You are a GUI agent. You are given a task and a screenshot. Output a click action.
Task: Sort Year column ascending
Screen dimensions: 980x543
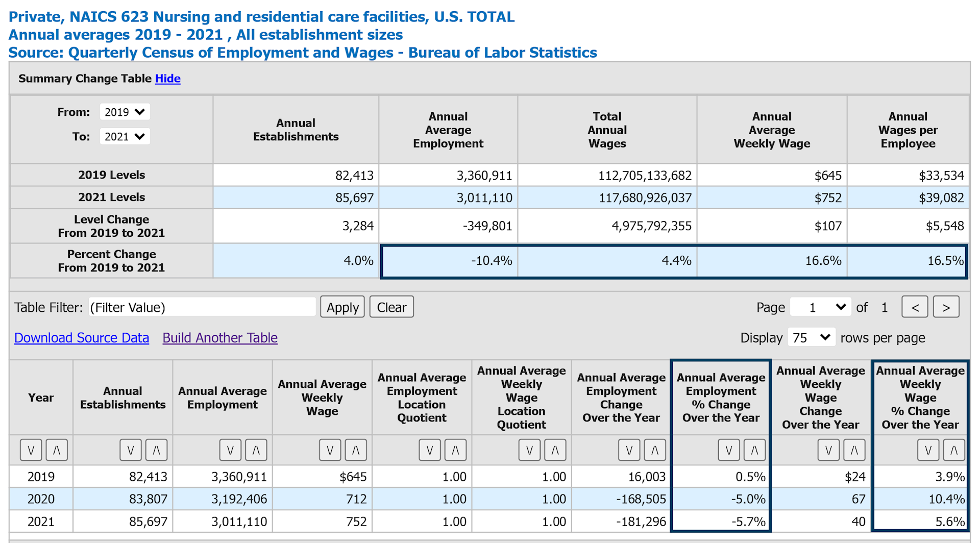coord(57,450)
